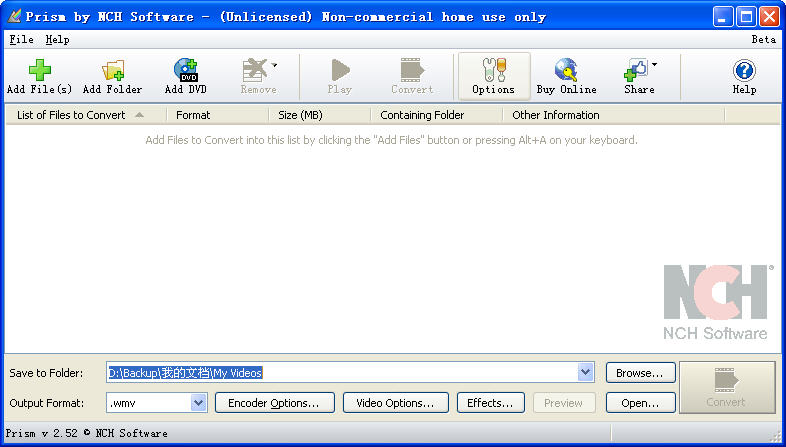This screenshot has width=786, height=447.
Task: Click the Video Options... button
Action: click(x=396, y=403)
